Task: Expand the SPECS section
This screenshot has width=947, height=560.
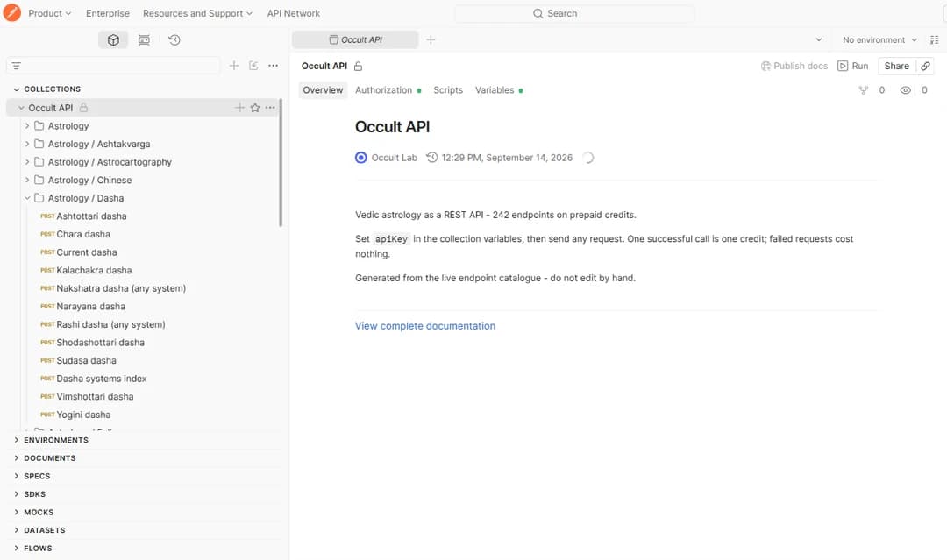Action: (17, 476)
